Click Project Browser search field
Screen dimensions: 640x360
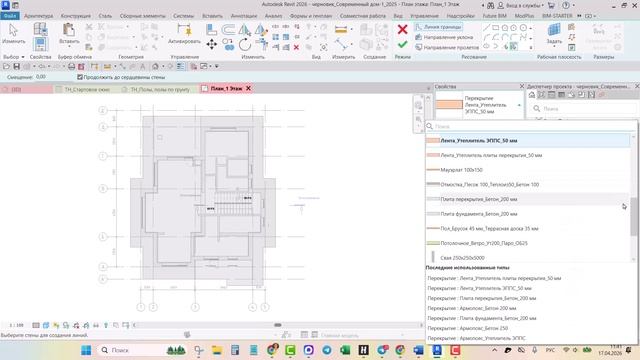coord(584,109)
